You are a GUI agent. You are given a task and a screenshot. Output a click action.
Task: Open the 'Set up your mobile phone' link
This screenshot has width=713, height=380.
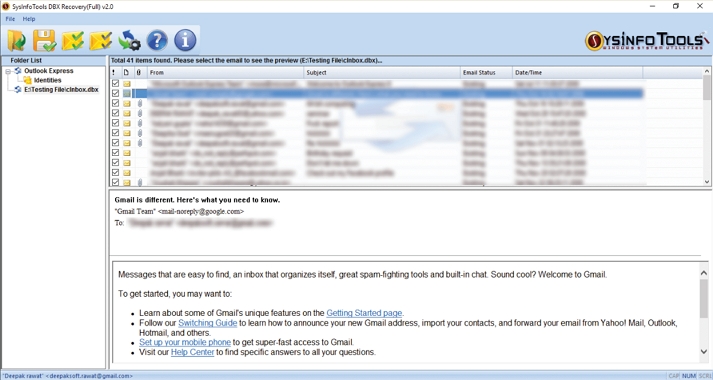pos(185,342)
